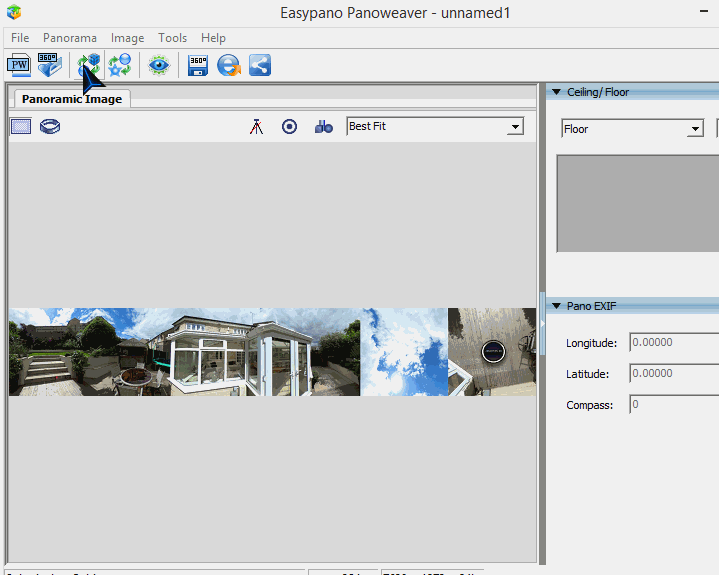This screenshot has width=719, height=575.
Task: Open the Best Fit zoom dropdown
Action: point(515,127)
